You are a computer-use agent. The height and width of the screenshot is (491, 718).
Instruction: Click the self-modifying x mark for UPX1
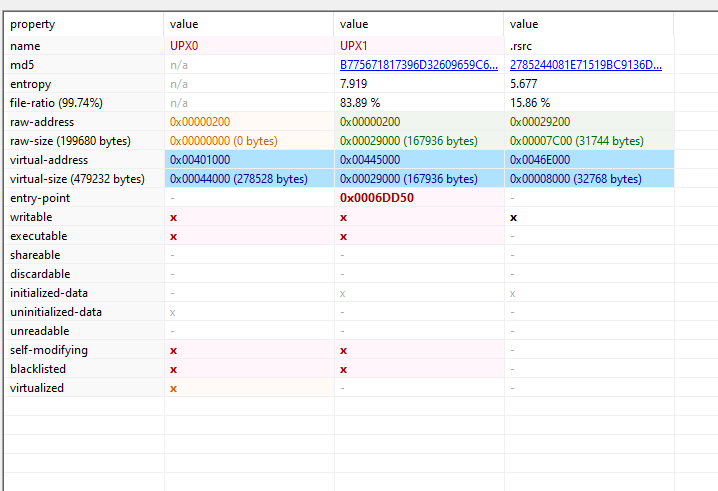[344, 350]
